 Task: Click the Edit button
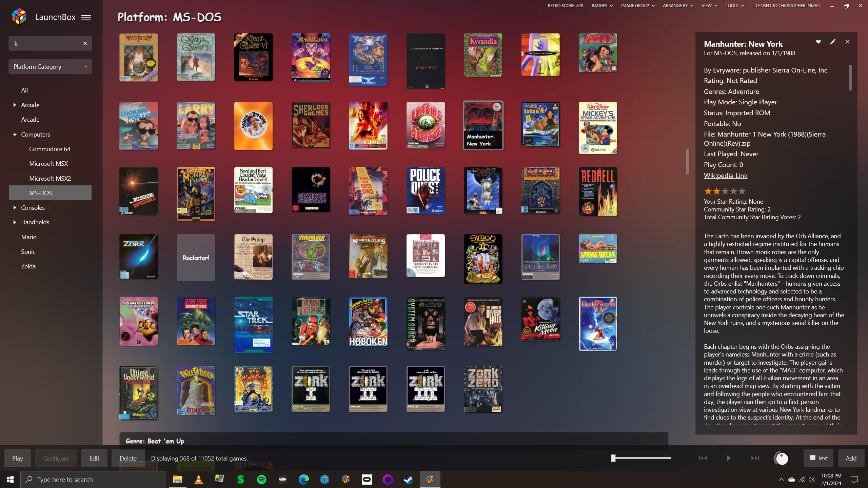[94, 458]
